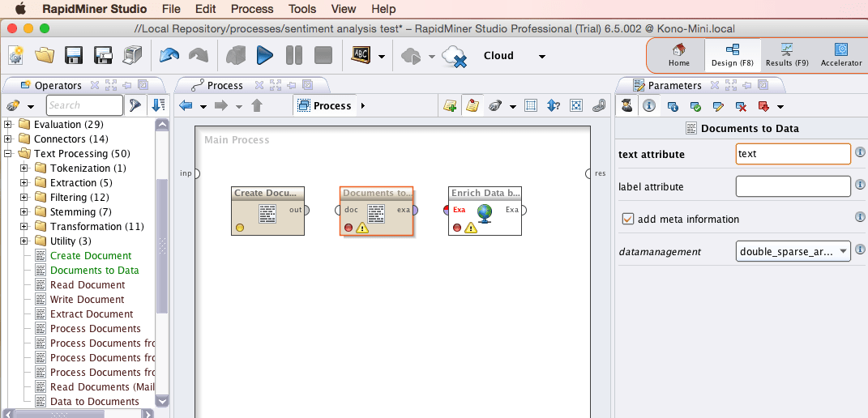
Task: Click the cloud with blue X icon
Action: pos(455,56)
